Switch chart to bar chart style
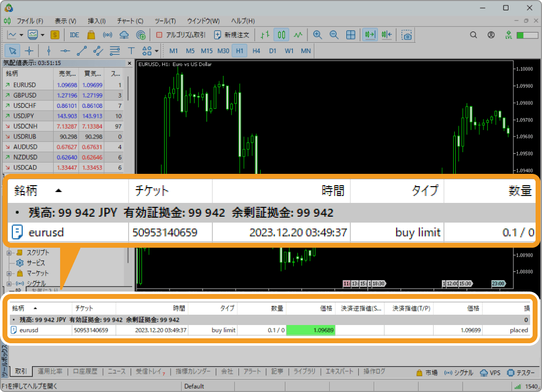This screenshot has height=392, width=542. pyautogui.click(x=265, y=35)
